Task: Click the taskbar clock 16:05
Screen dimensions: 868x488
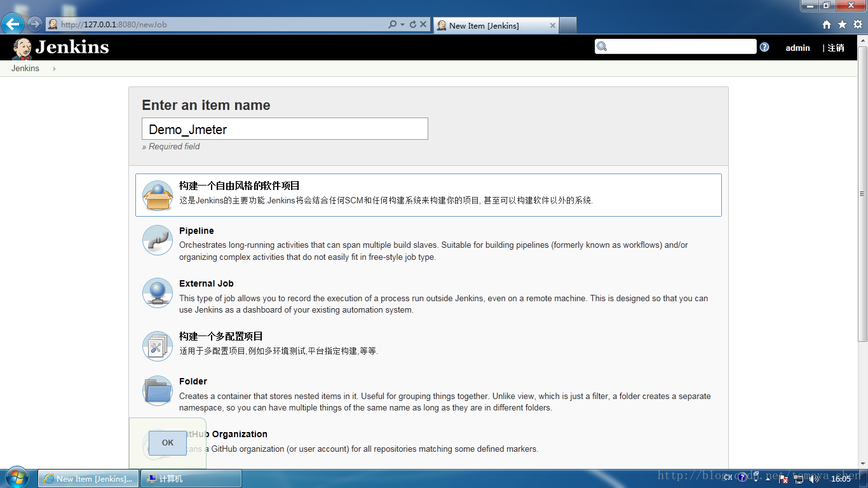Action: point(841,479)
